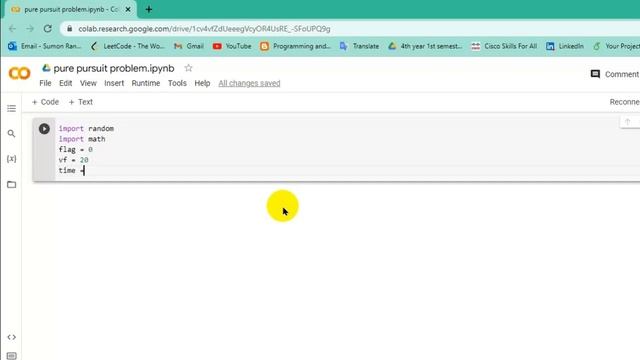Viewport: 640px width, 360px height.
Task: Run the code cell
Action: coord(44,129)
